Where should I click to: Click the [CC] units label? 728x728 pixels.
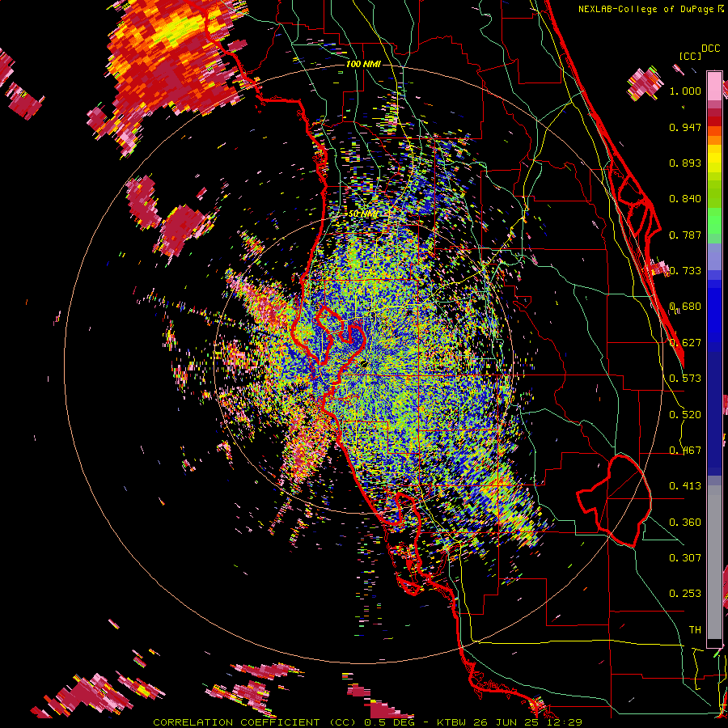(x=690, y=56)
